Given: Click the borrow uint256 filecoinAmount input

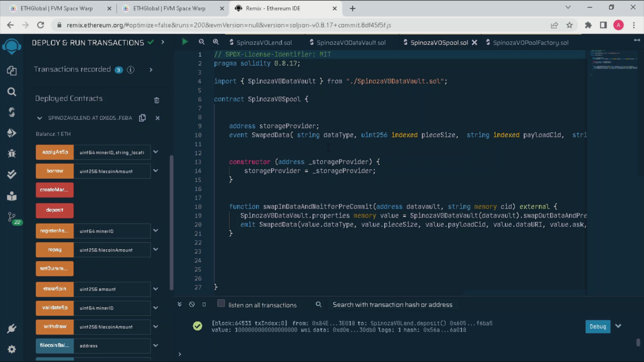Looking at the screenshot, I should coord(112,171).
